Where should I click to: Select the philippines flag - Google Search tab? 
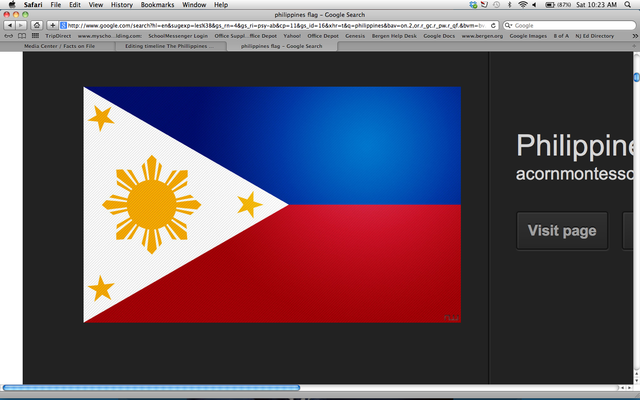[282, 46]
